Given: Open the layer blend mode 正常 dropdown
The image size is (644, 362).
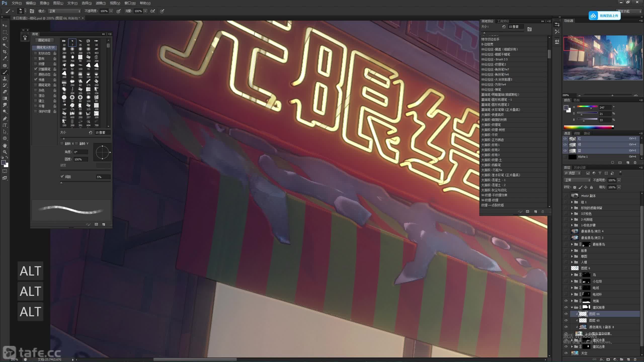Looking at the screenshot, I should click(577, 180).
